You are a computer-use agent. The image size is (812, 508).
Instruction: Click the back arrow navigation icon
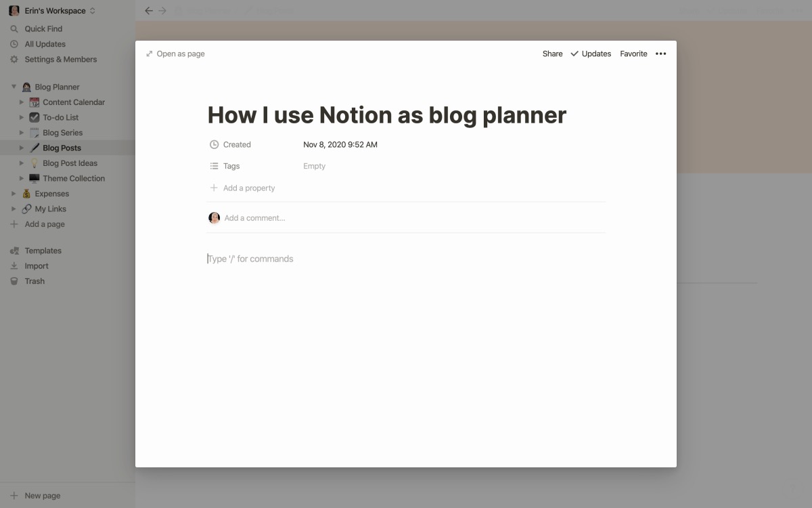149,11
